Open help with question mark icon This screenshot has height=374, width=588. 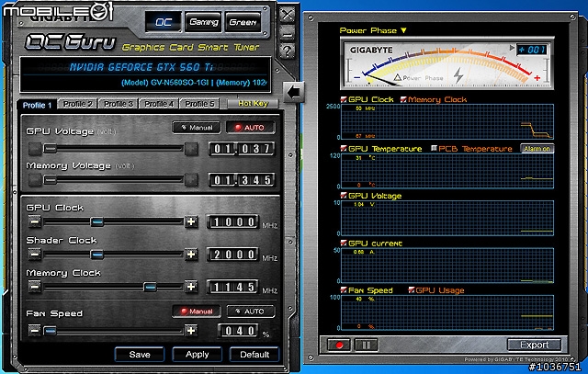[x=288, y=51]
